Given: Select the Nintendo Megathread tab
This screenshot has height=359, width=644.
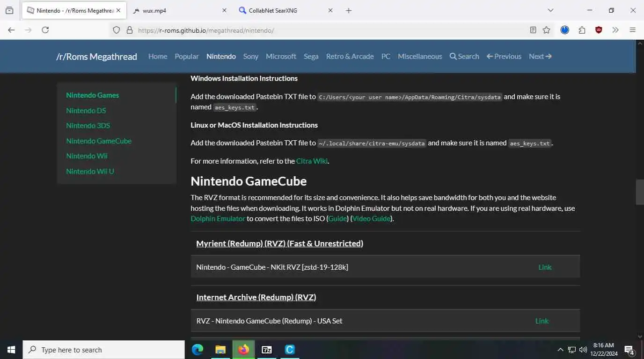Looking at the screenshot, I should tap(73, 10).
